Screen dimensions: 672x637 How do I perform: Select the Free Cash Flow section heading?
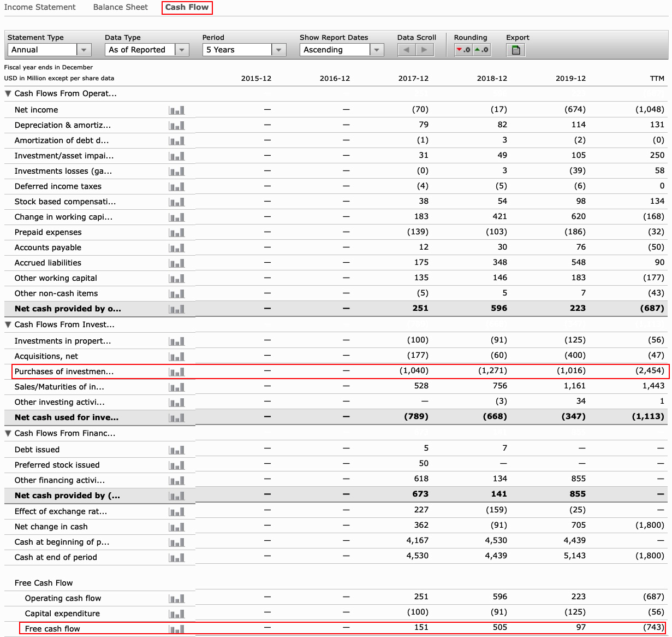[x=44, y=583]
